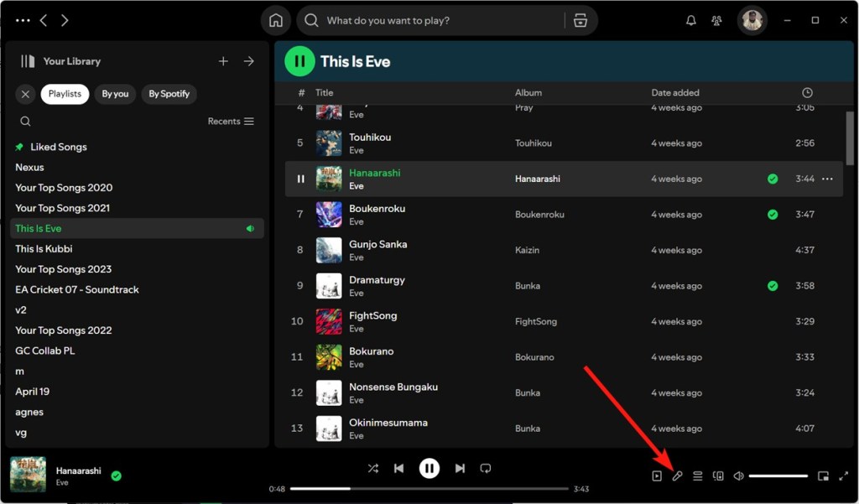This screenshot has height=504, width=859.
Task: Mute audio with the speaker icon
Action: [738, 475]
